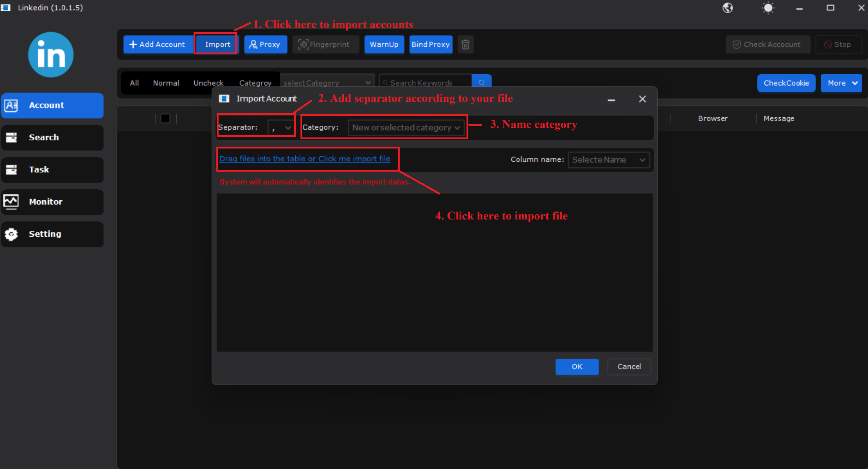Expand the More dropdown menu

click(841, 83)
